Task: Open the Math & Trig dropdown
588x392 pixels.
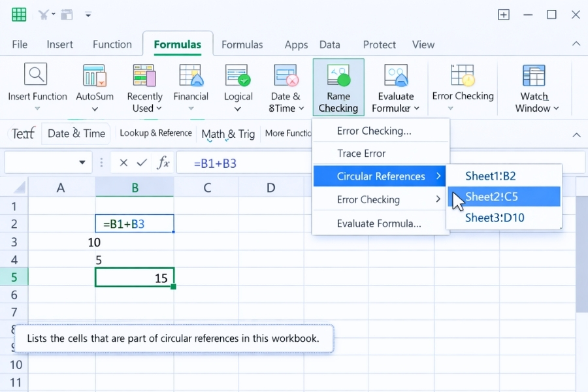Action: tap(228, 134)
